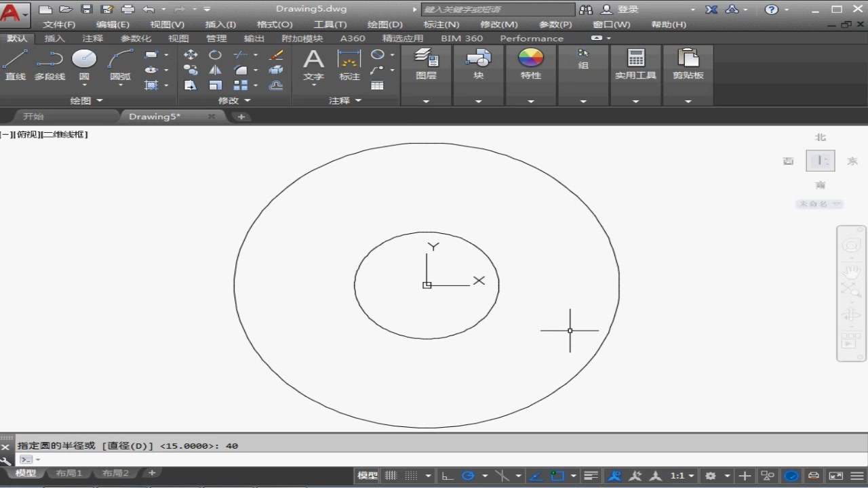Activate the Move tool in Modify panel
This screenshot has width=868, height=488.
pyautogui.click(x=191, y=55)
